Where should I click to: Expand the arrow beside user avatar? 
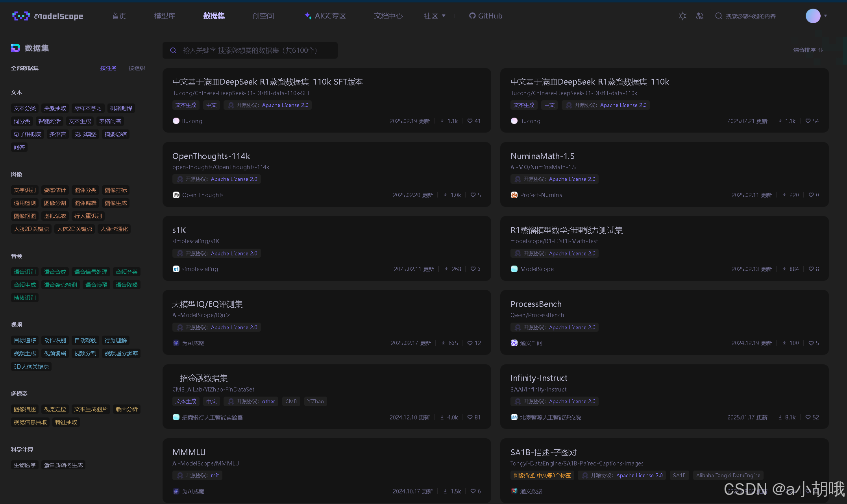825,16
